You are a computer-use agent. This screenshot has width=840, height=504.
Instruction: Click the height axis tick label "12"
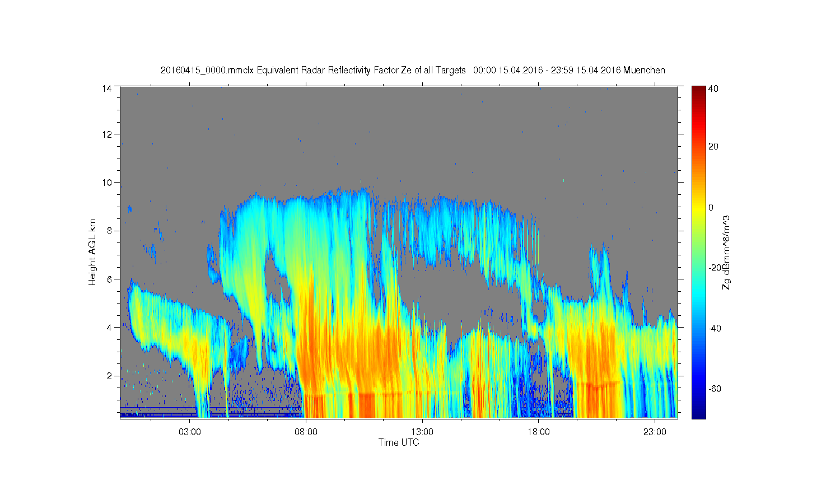click(x=108, y=134)
